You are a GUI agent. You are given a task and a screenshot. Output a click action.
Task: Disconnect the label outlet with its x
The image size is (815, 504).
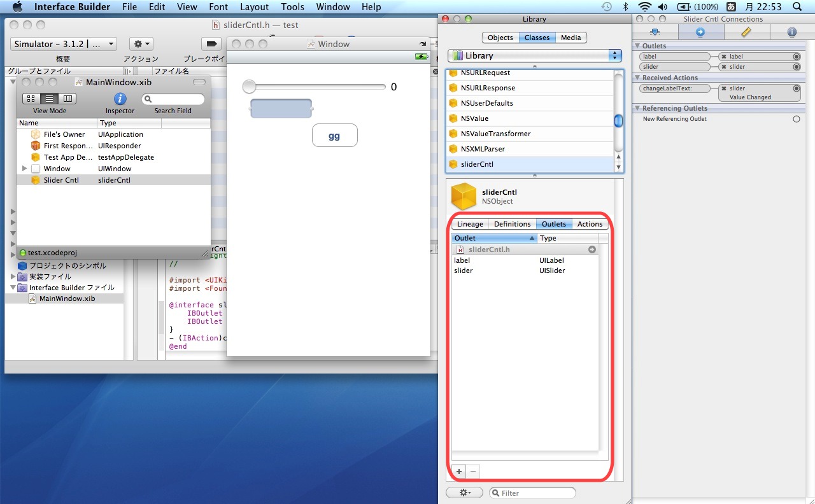pos(724,57)
